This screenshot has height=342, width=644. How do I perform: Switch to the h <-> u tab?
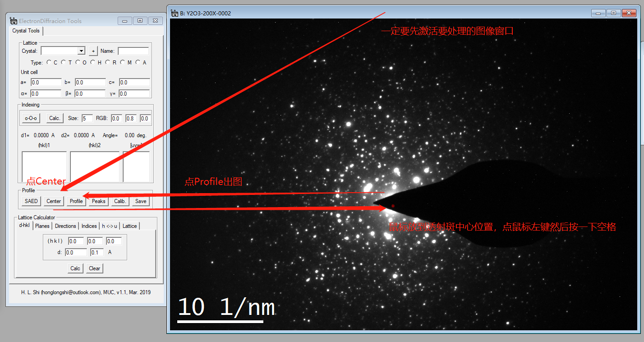click(110, 226)
